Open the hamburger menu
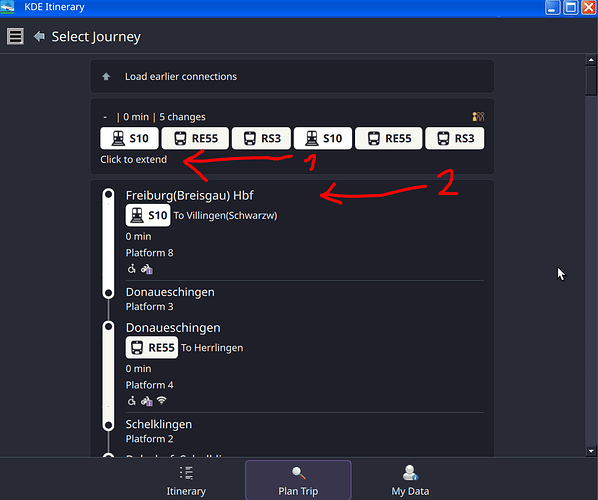 [15, 37]
